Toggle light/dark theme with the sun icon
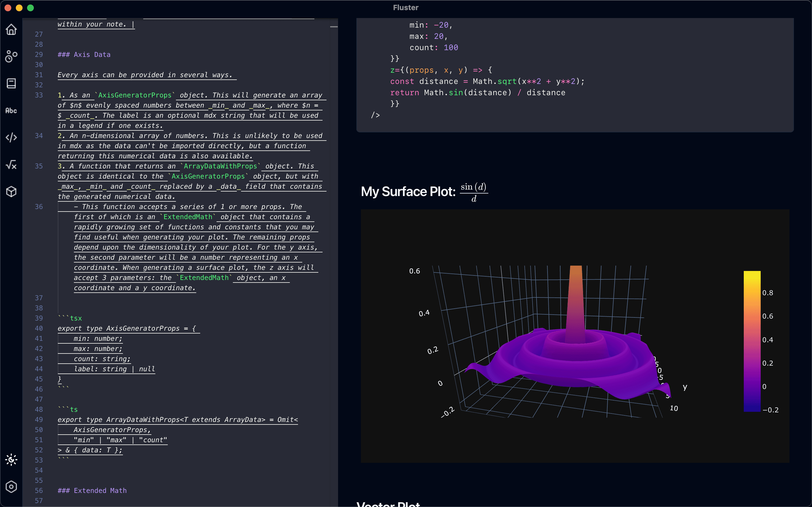 coord(11,460)
